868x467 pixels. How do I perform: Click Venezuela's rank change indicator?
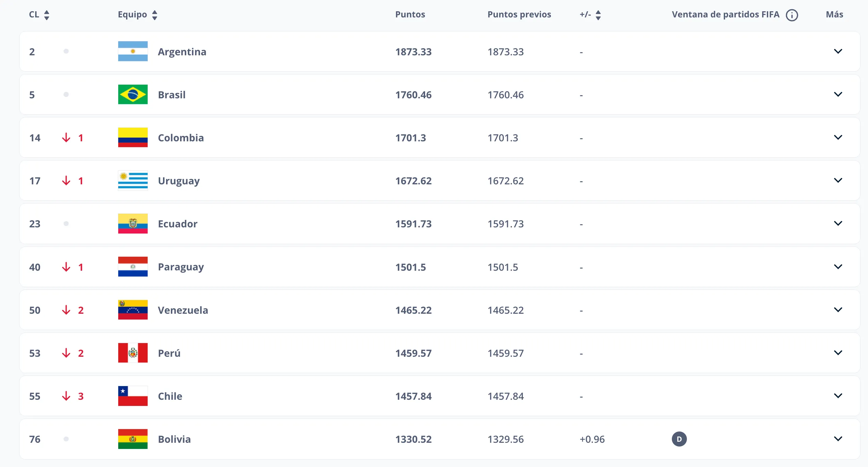pos(72,310)
